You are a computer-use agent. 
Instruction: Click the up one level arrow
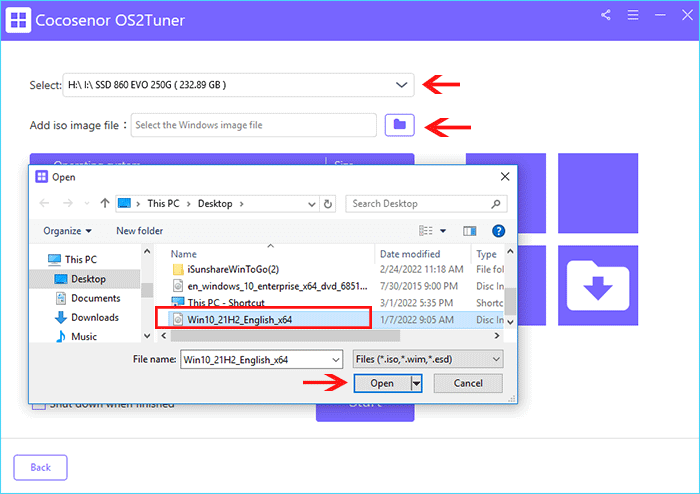tap(105, 203)
